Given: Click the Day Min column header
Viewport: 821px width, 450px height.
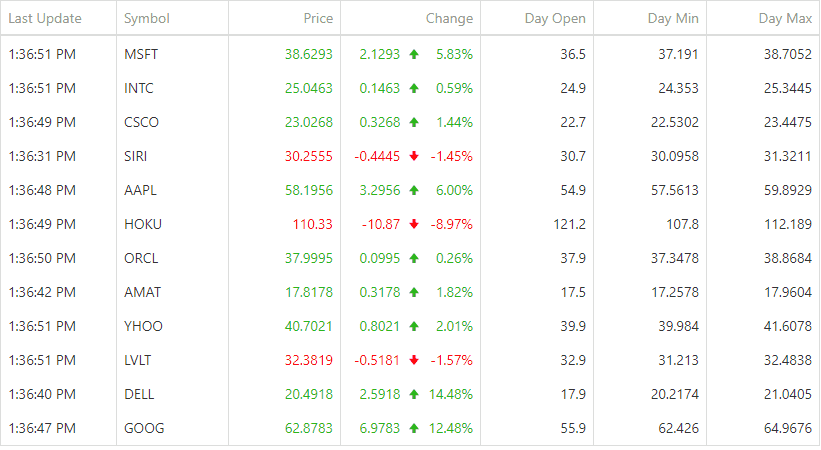Looking at the screenshot, I should pyautogui.click(x=673, y=18).
